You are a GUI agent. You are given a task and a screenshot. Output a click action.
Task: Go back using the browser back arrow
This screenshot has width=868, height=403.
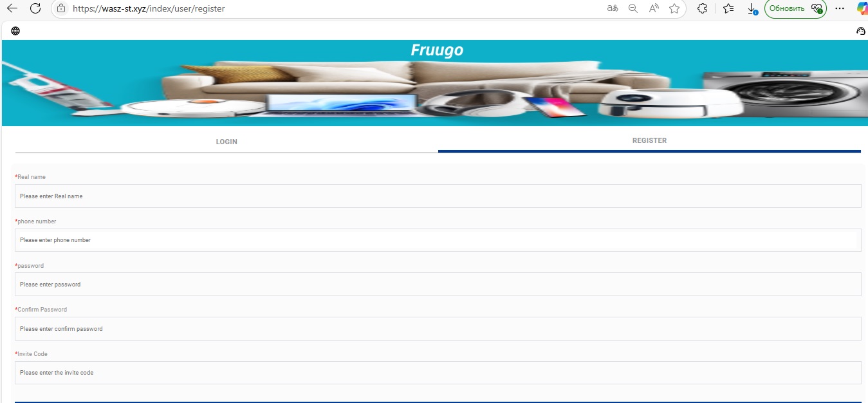pyautogui.click(x=11, y=8)
